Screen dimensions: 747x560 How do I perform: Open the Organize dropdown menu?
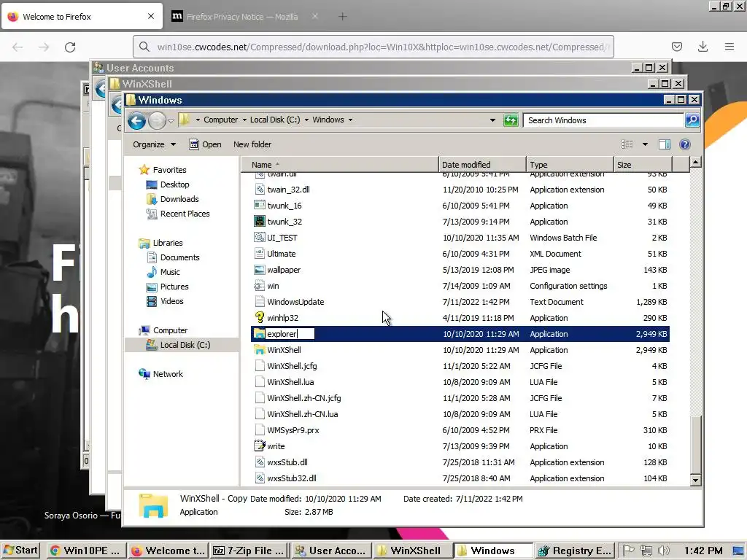[154, 144]
